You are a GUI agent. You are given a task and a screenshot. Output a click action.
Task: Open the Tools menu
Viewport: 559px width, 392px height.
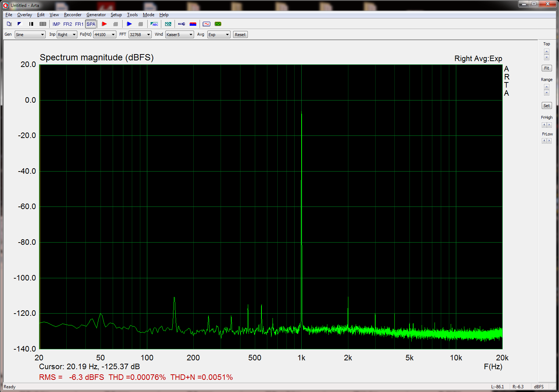tap(132, 15)
